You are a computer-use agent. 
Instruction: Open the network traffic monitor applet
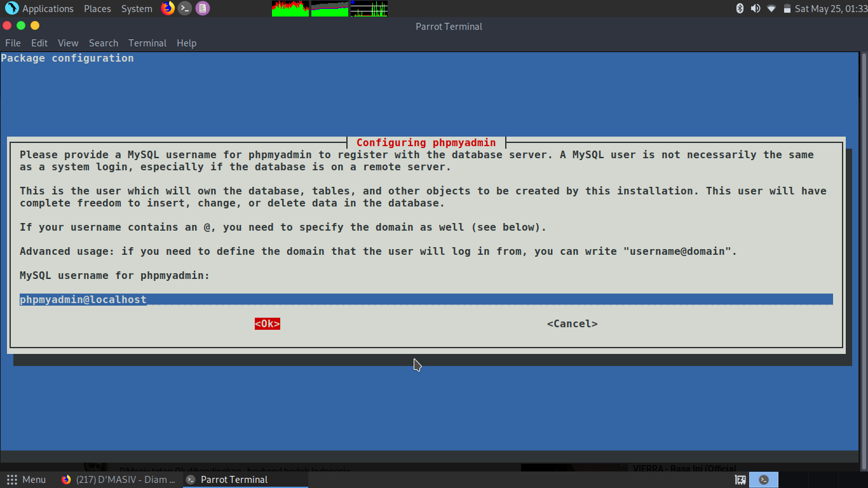click(x=369, y=8)
